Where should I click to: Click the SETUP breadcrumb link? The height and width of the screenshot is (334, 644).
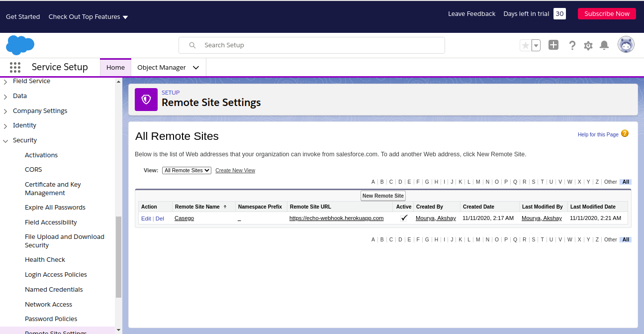tap(171, 93)
